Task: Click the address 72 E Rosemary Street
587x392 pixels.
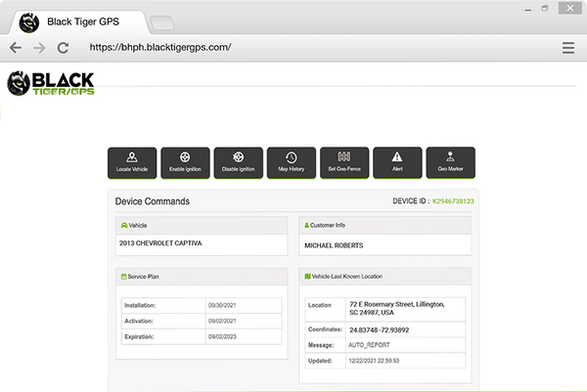Action: click(x=397, y=309)
